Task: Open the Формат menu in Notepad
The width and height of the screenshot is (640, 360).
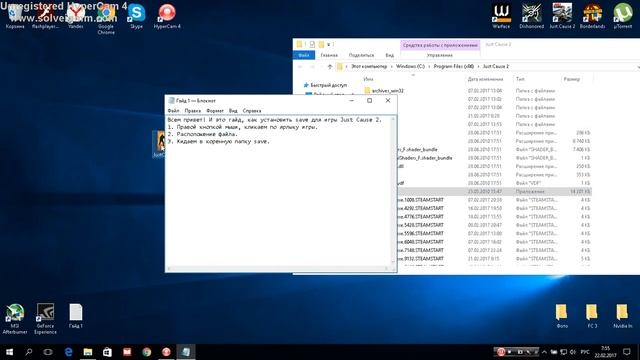Action: tap(215, 111)
